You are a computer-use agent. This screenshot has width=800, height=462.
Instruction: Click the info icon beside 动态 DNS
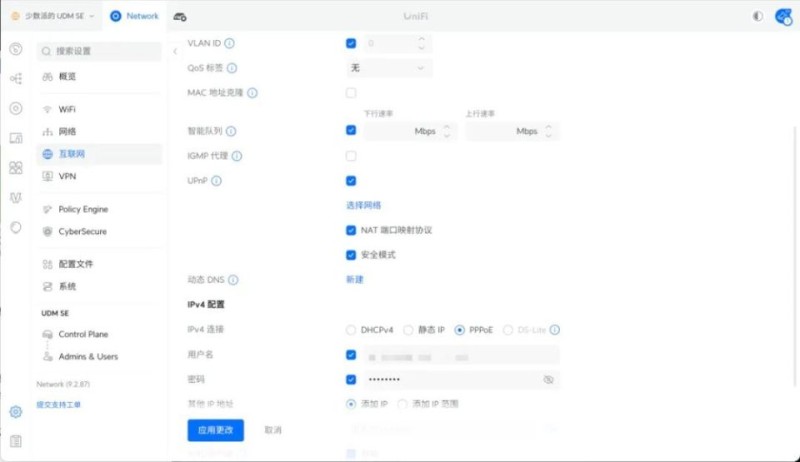234,280
